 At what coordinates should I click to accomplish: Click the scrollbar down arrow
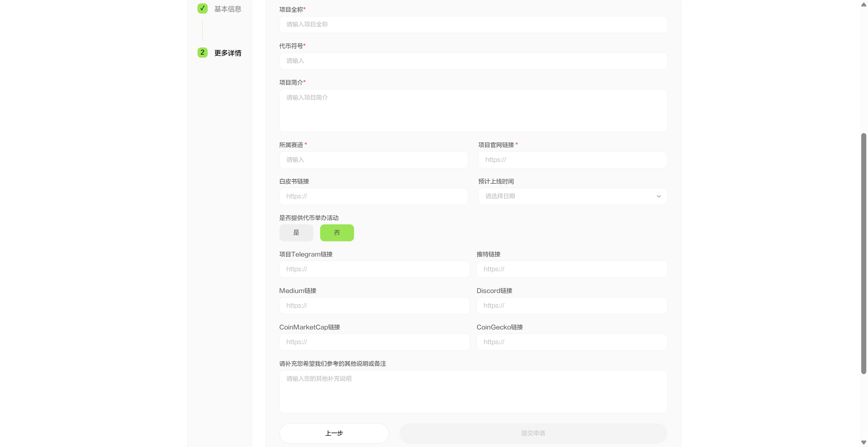(x=863, y=442)
